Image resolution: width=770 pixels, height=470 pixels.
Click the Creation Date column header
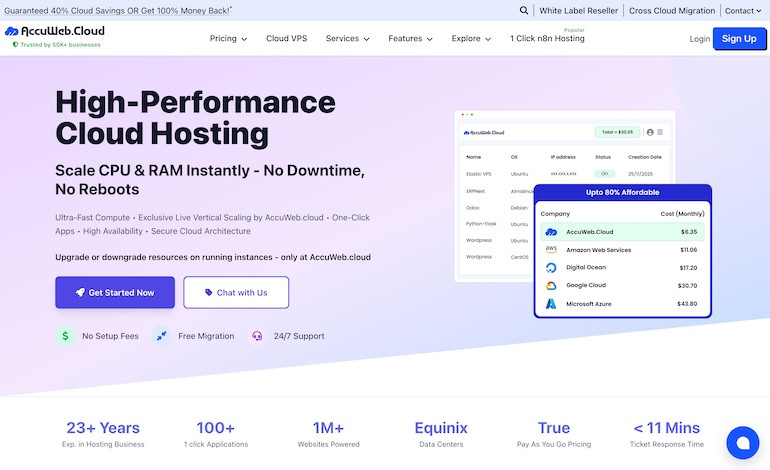click(x=645, y=157)
